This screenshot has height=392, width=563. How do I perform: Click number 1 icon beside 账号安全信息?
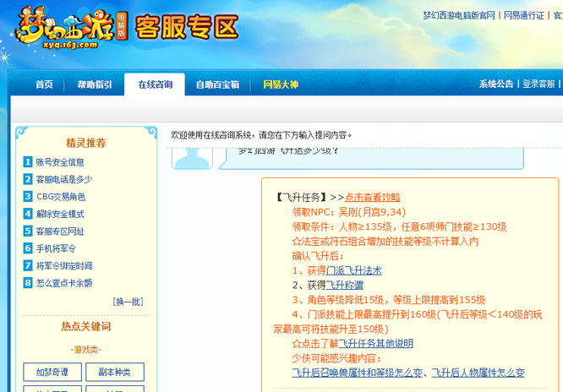pyautogui.click(x=28, y=162)
